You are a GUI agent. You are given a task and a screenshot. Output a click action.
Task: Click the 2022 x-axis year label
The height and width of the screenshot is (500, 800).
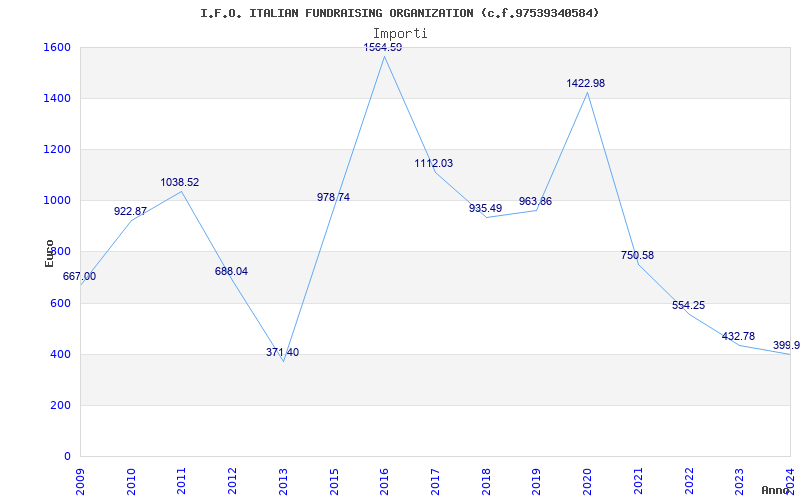click(689, 481)
